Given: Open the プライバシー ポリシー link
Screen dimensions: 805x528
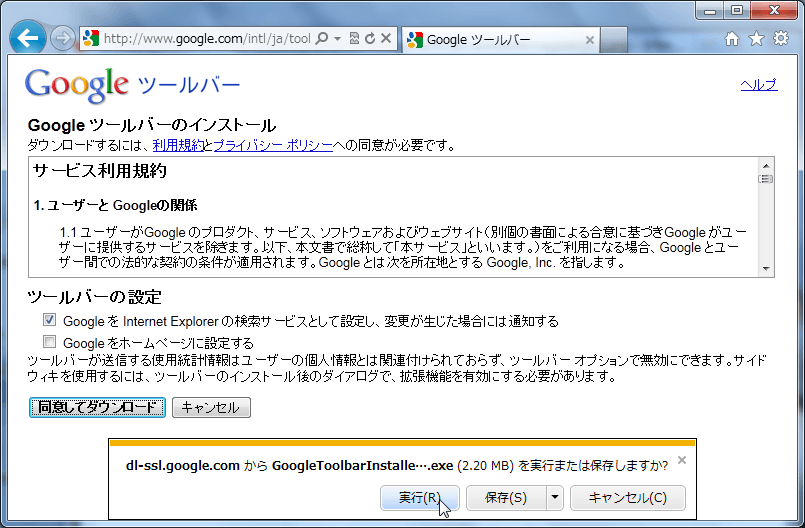Looking at the screenshot, I should pyautogui.click(x=273, y=145).
